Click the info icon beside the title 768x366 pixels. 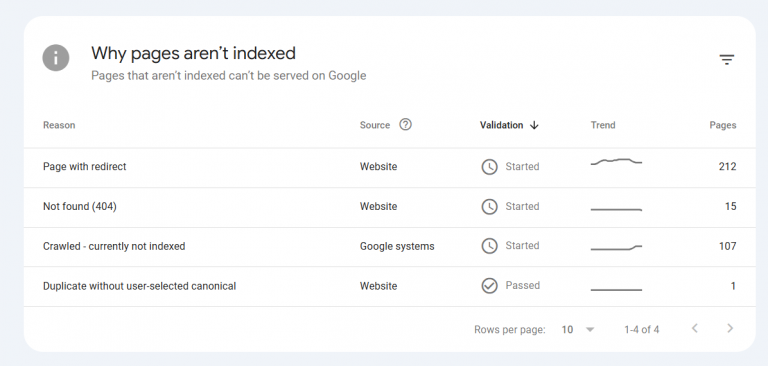pyautogui.click(x=56, y=58)
